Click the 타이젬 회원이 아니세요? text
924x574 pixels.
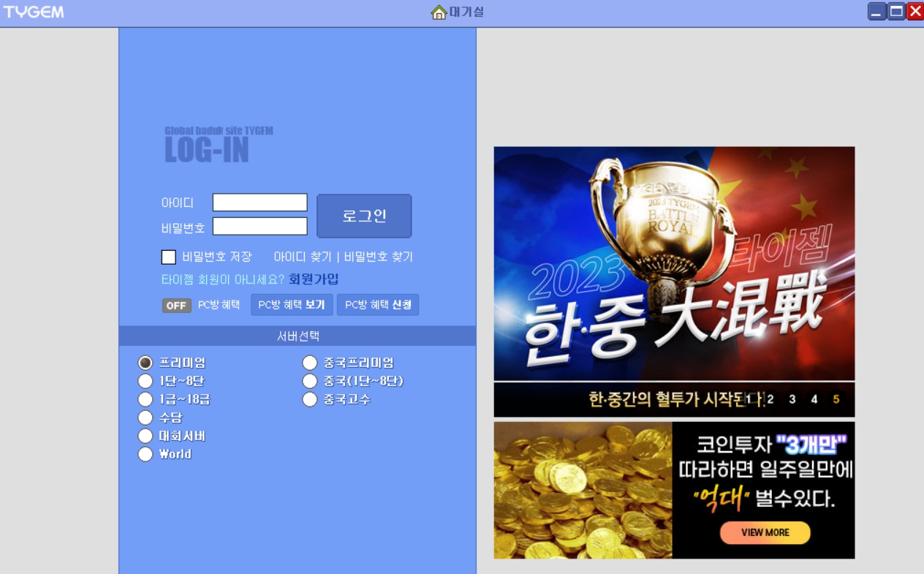[x=223, y=279]
